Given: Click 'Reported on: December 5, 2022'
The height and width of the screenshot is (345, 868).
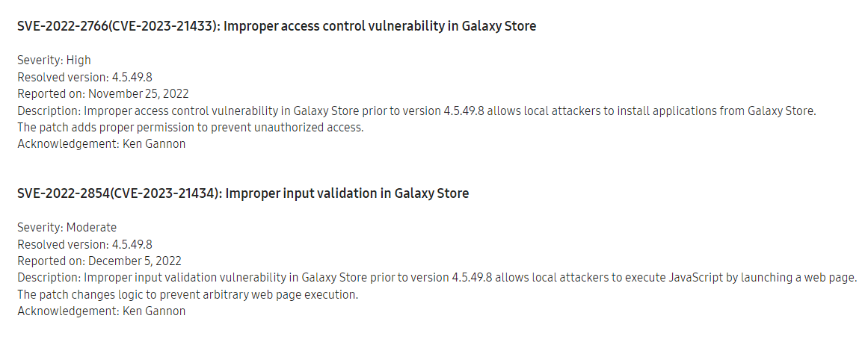Looking at the screenshot, I should tap(99, 261).
